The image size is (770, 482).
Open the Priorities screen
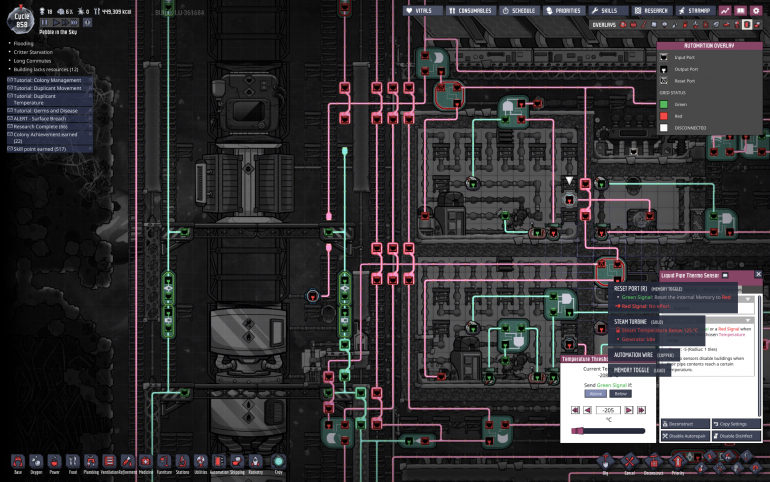coord(564,11)
